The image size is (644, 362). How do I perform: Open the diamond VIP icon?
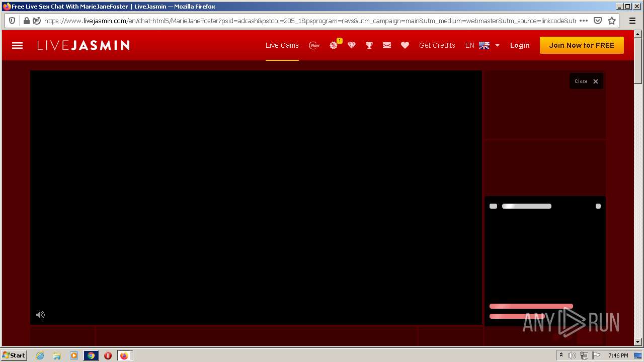(352, 45)
